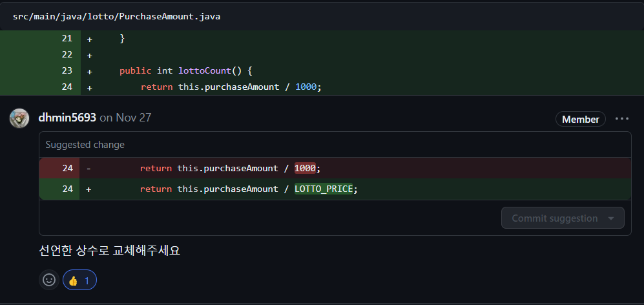Click the Member badge
644x305 pixels.
coord(580,119)
